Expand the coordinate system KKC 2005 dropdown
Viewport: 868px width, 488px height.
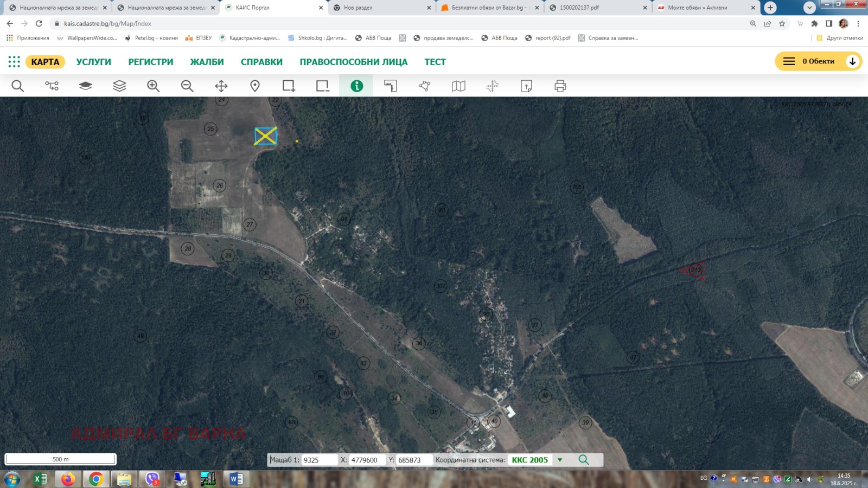tap(560, 460)
